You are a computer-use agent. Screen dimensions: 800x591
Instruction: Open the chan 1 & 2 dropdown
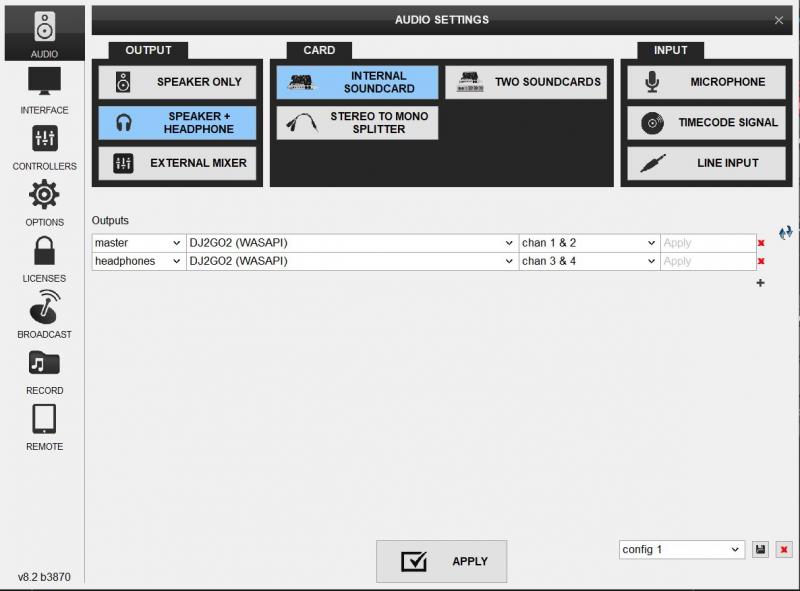click(589, 243)
